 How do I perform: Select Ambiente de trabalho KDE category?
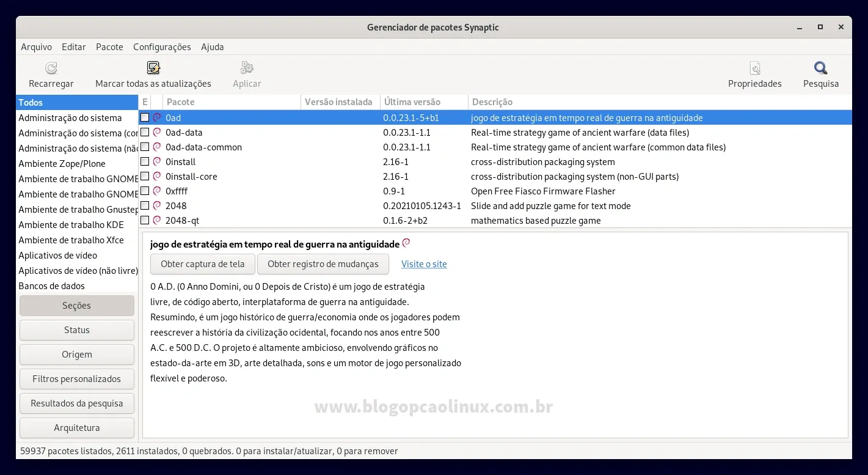(78, 225)
